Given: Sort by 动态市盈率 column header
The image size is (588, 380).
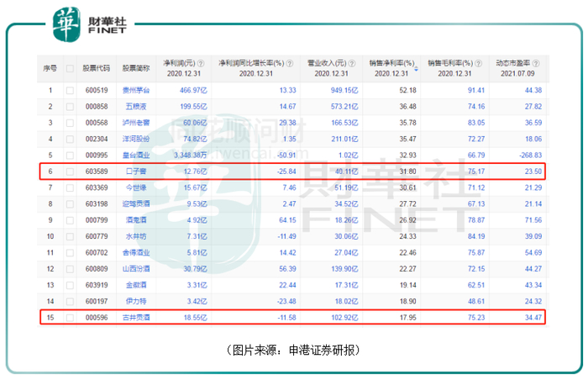Looking at the screenshot, I should pyautogui.click(x=513, y=63).
